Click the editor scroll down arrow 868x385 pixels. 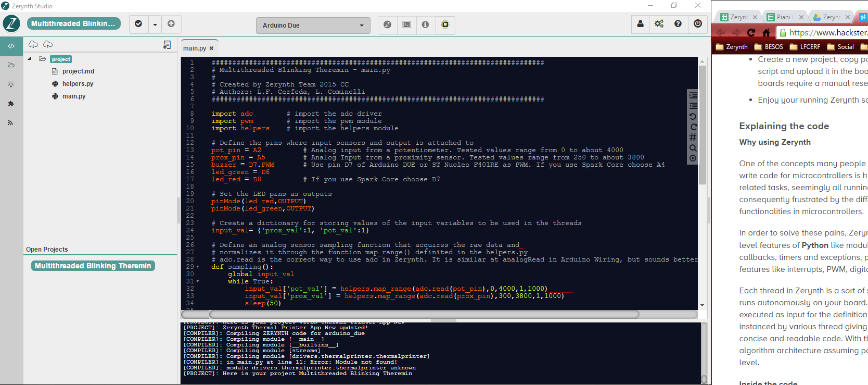tap(702, 305)
